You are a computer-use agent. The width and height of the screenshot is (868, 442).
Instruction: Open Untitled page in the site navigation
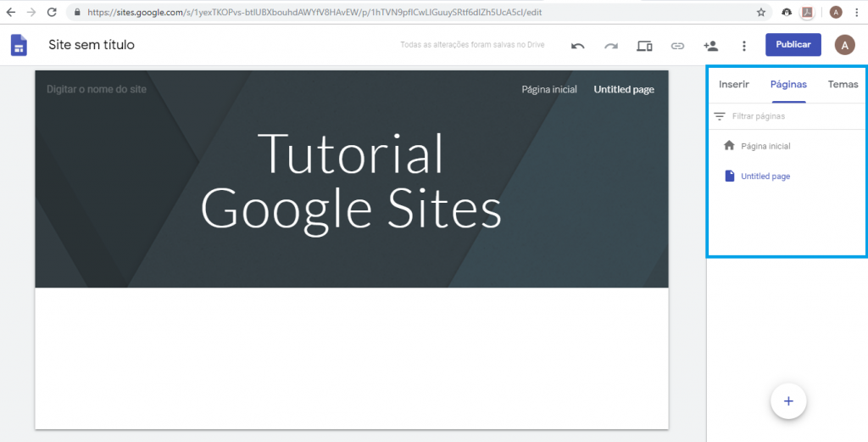click(x=624, y=89)
